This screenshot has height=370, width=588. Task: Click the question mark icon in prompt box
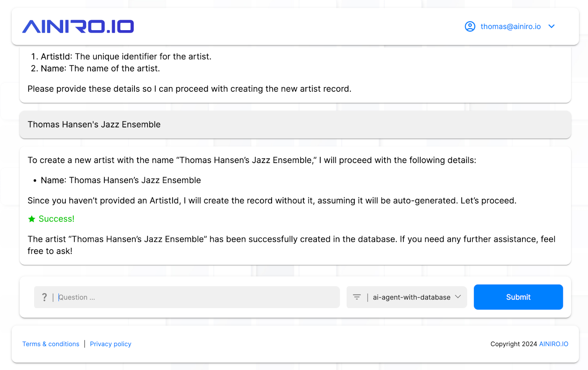click(x=44, y=297)
